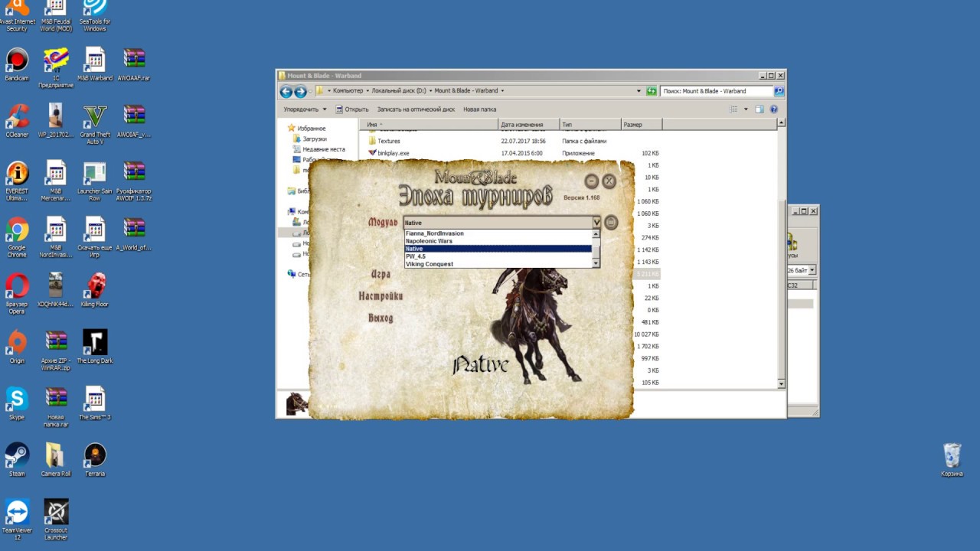Sort files by Имя column header

tap(430, 124)
